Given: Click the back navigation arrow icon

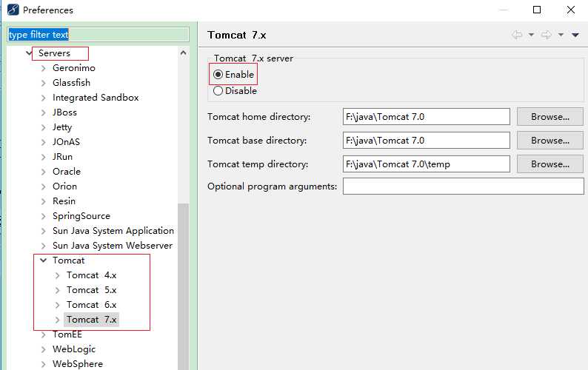Looking at the screenshot, I should coord(517,35).
